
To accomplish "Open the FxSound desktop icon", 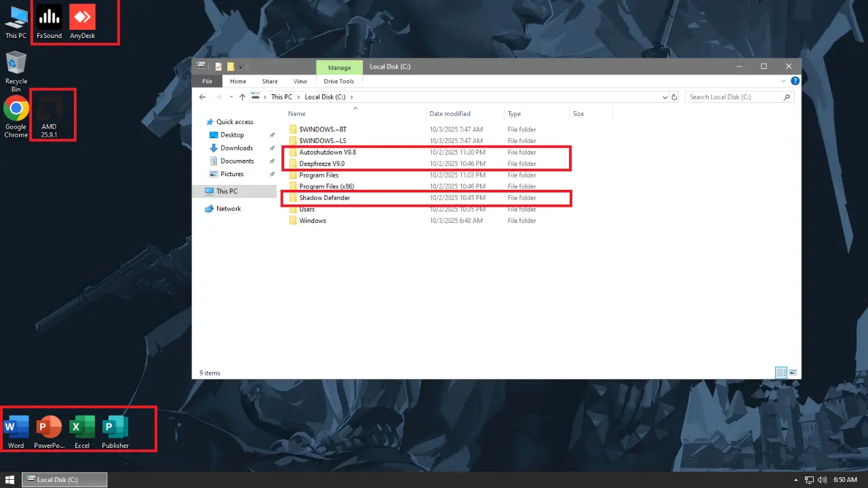I will pos(49,22).
